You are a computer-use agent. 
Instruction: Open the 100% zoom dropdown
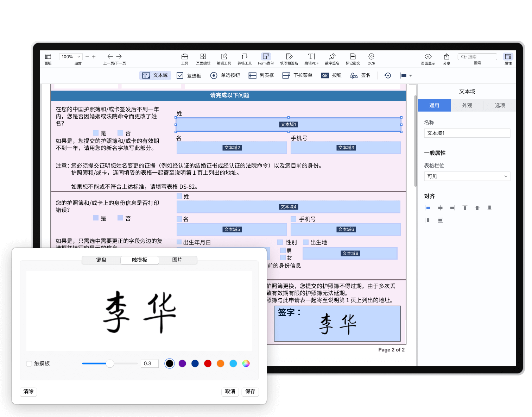click(x=71, y=57)
